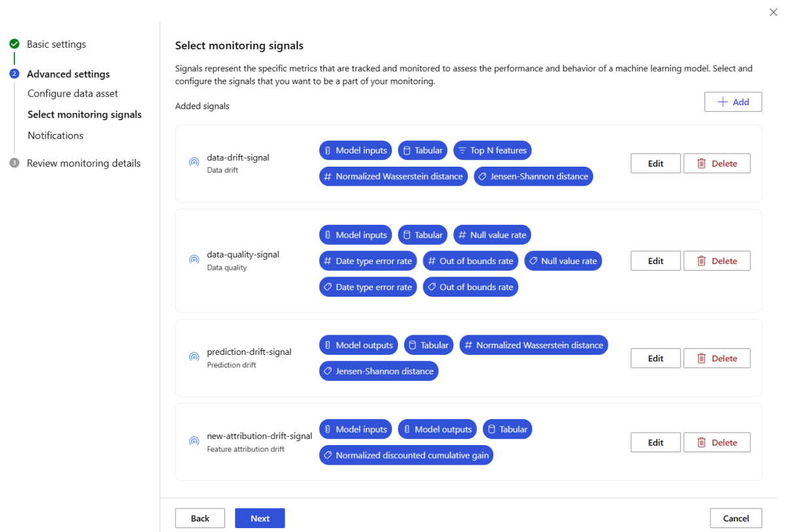The width and height of the screenshot is (785, 532).
Task: Click the data-drift-signal radar icon
Action: 194,163
